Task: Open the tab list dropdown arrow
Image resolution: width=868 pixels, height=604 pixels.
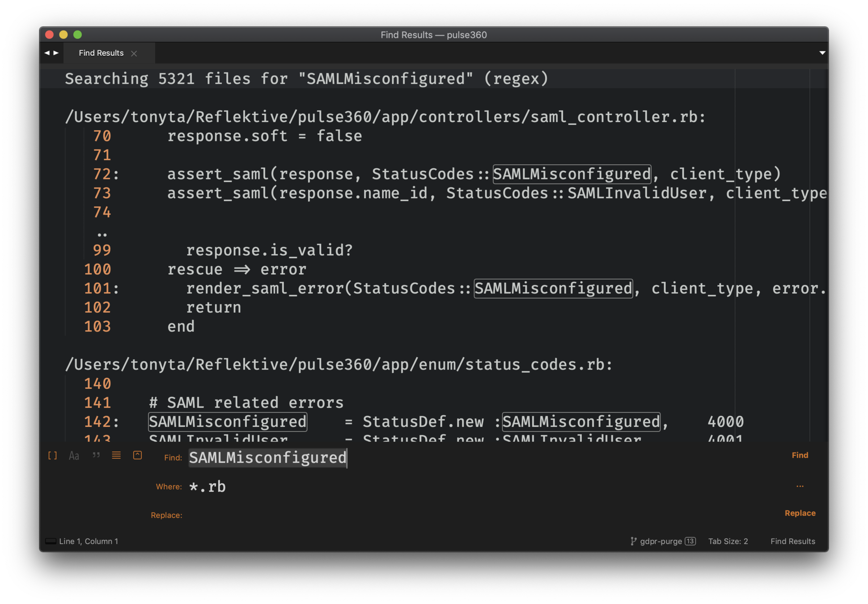Action: (822, 53)
